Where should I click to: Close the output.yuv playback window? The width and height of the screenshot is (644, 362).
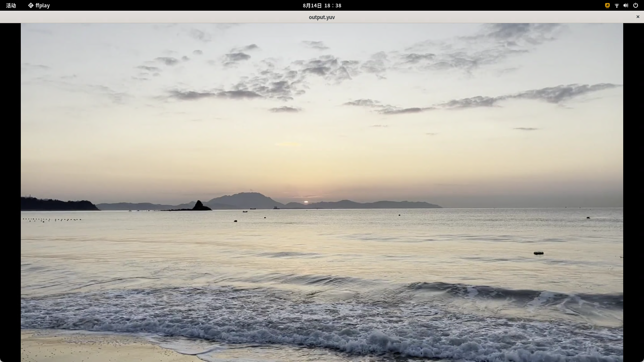tap(638, 17)
